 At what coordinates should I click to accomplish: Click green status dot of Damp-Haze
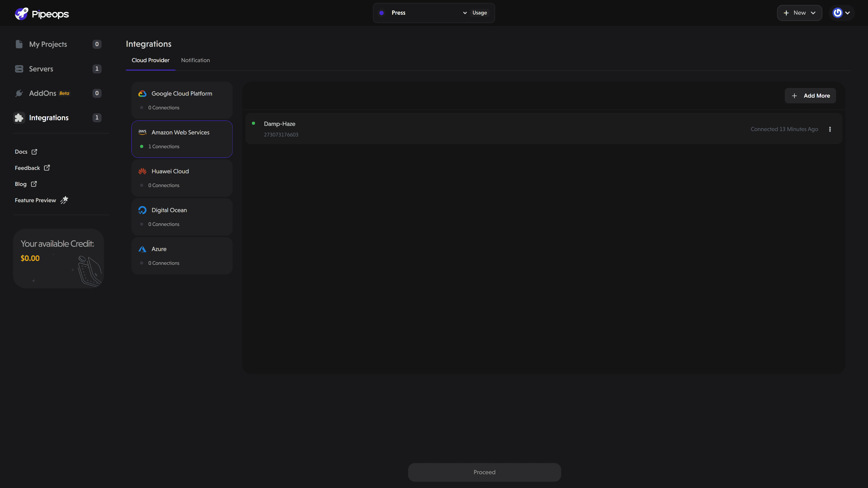(253, 123)
